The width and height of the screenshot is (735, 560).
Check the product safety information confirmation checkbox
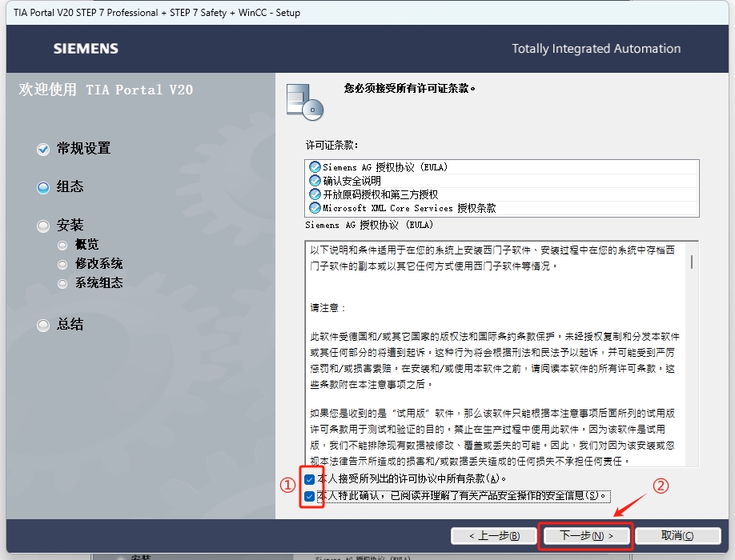tap(308, 496)
